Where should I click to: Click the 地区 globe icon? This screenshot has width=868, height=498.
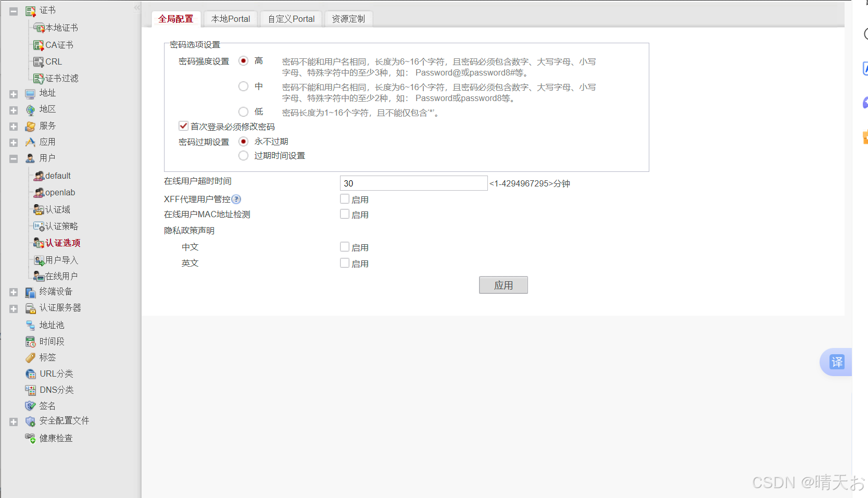30,110
